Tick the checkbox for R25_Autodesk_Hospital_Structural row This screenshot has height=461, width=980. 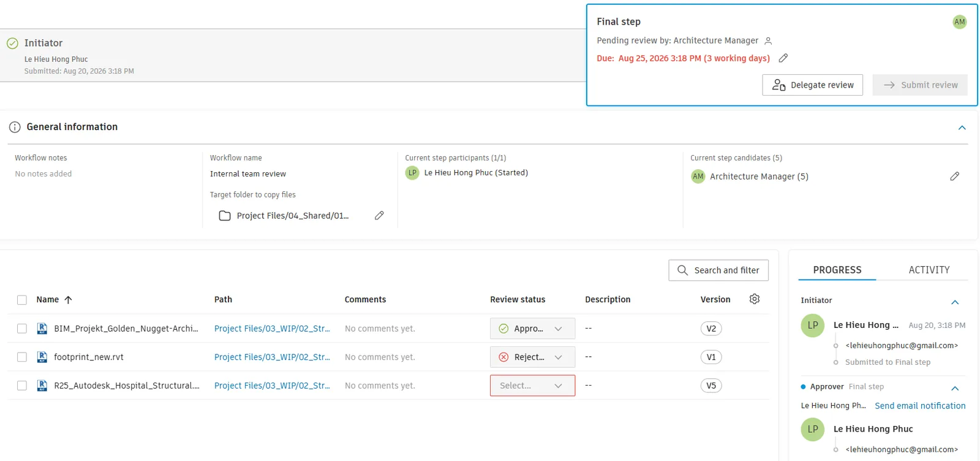[22, 386]
